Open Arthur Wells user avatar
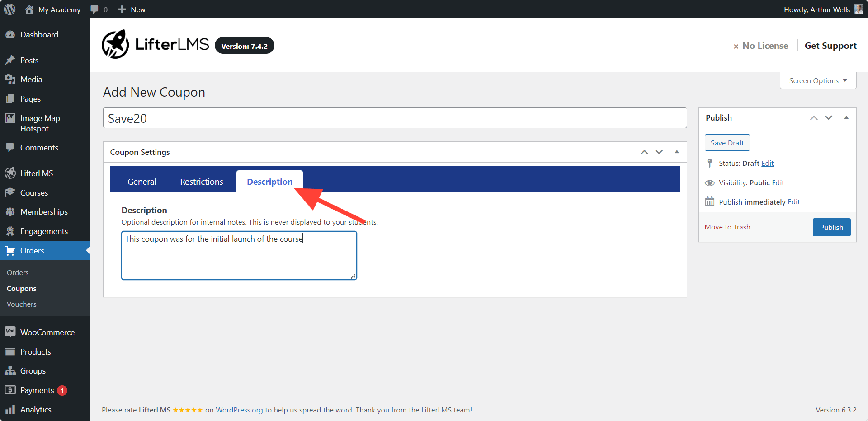The image size is (868, 421). tap(859, 9)
